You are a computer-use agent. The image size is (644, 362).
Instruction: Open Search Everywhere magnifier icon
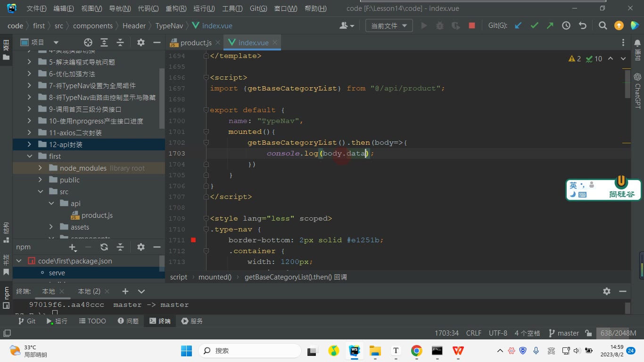603,26
